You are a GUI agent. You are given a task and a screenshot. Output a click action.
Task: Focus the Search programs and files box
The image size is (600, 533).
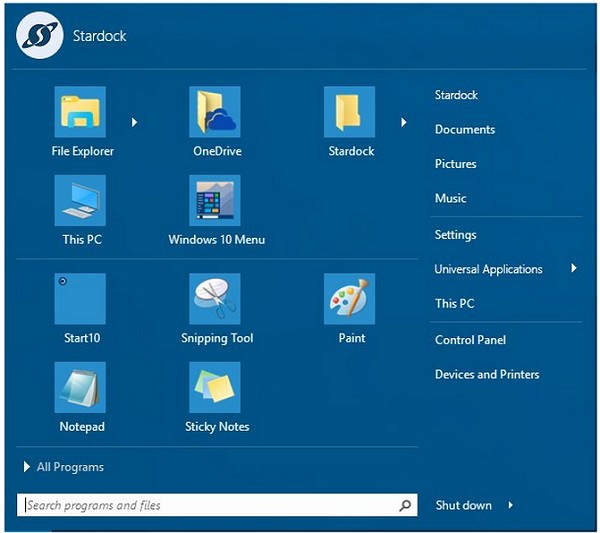click(x=217, y=505)
